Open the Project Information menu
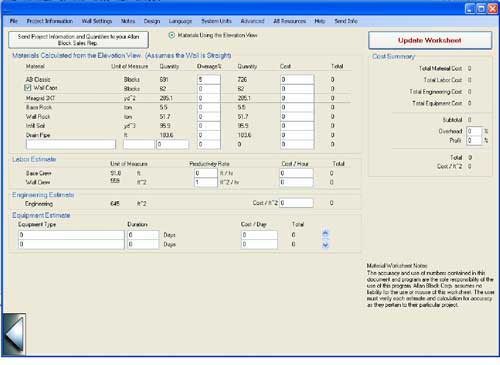 [x=50, y=21]
